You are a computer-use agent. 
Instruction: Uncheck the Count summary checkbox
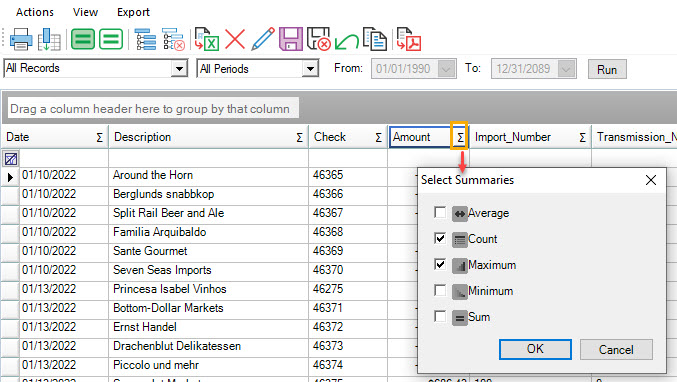point(440,238)
